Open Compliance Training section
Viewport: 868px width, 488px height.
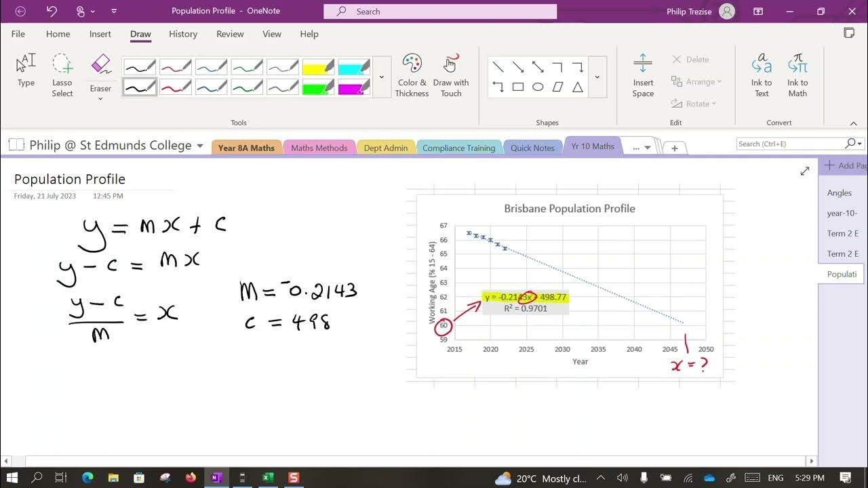tap(458, 148)
